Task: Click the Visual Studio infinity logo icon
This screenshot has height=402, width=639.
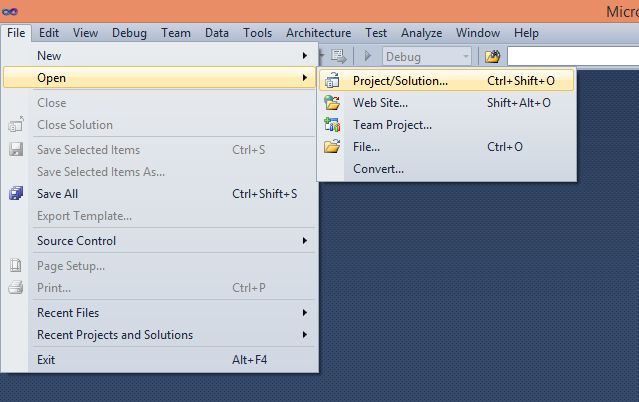Action: (x=10, y=12)
